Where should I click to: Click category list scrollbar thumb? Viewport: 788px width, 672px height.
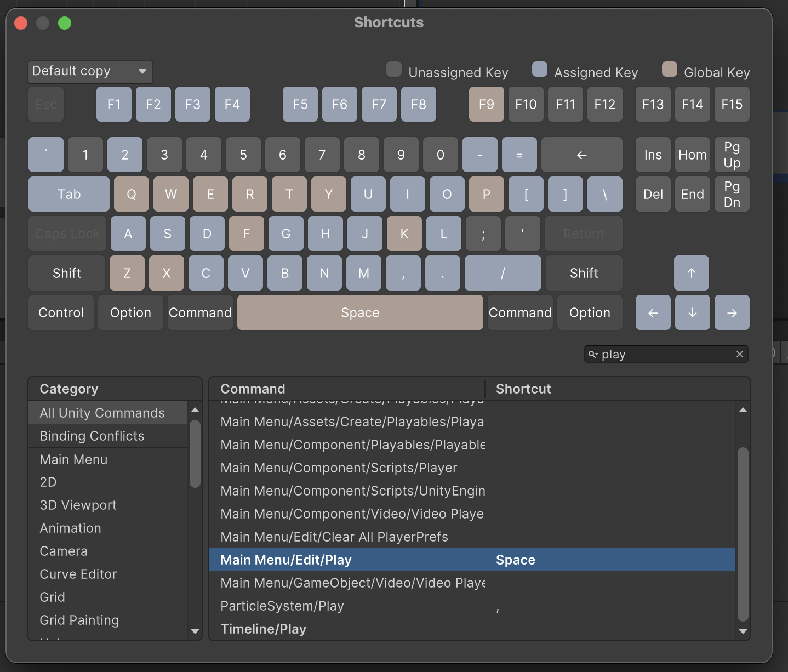click(195, 454)
